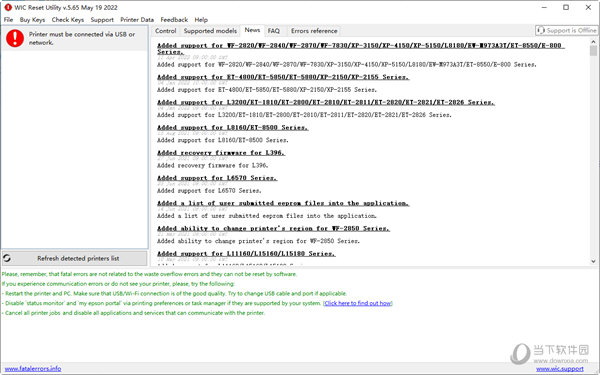Switch to the Supported models tab
This screenshot has width=600, height=375.
pos(210,31)
